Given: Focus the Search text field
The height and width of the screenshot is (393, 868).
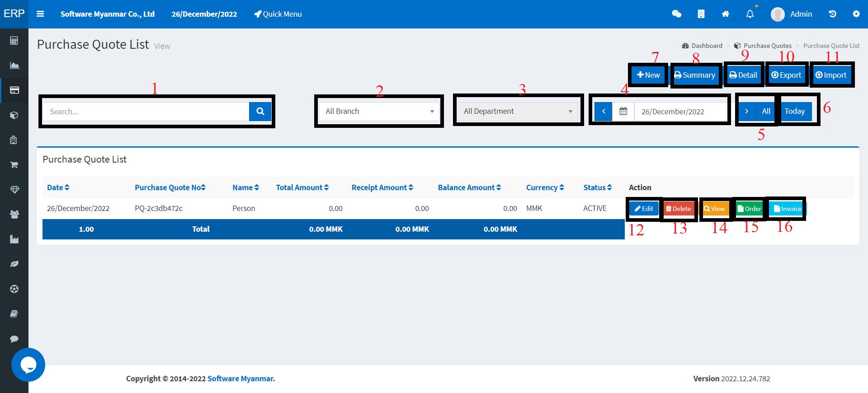Looking at the screenshot, I should click(x=146, y=111).
